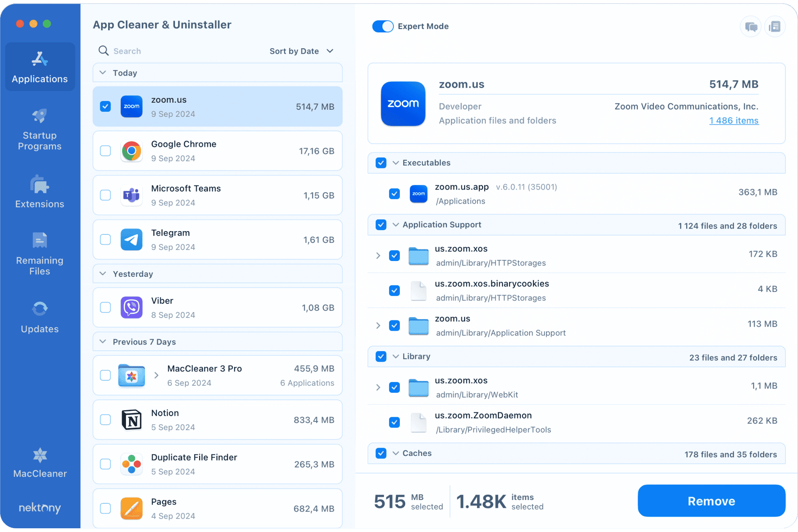Open the Remaining Files section
Viewport: 798px width, 532px height.
pyautogui.click(x=40, y=254)
